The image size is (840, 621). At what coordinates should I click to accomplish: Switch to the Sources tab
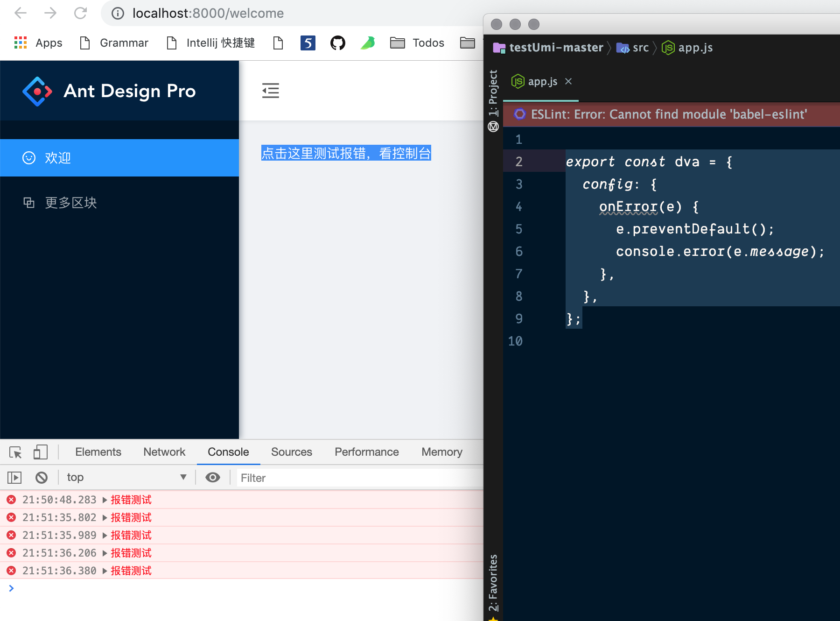292,452
